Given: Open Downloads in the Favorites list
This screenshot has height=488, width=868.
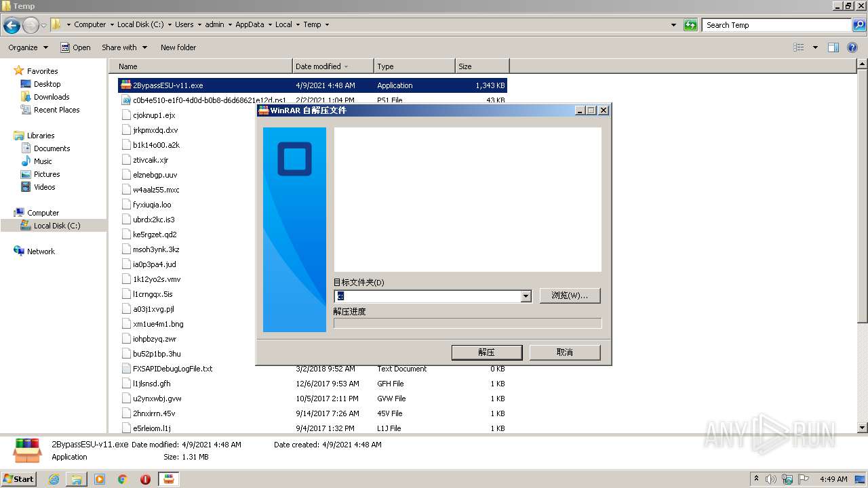Looking at the screenshot, I should pyautogui.click(x=52, y=97).
